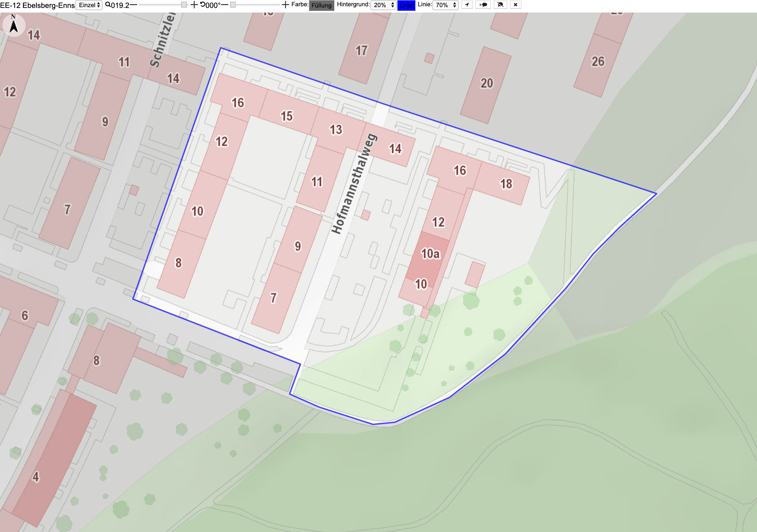This screenshot has height=532, width=757.
Task: Click the zoom plus icon
Action: (194, 5)
